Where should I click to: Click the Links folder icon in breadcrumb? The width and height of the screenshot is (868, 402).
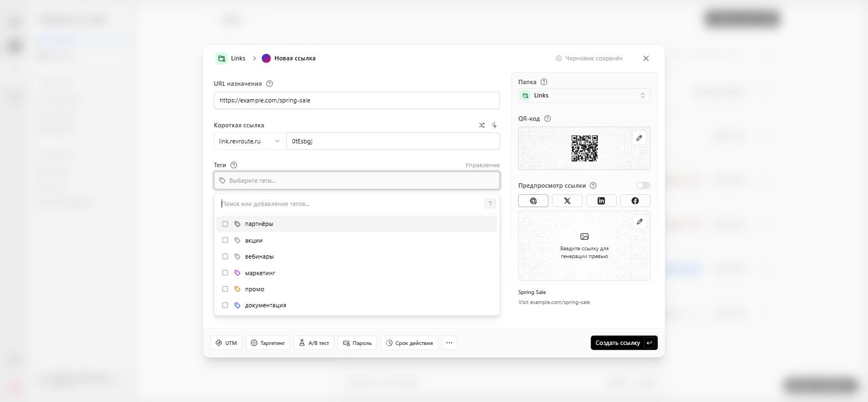pos(221,58)
